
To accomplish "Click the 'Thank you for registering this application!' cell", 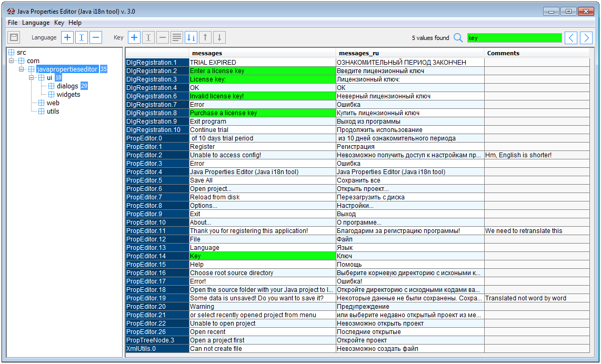I will [263, 231].
